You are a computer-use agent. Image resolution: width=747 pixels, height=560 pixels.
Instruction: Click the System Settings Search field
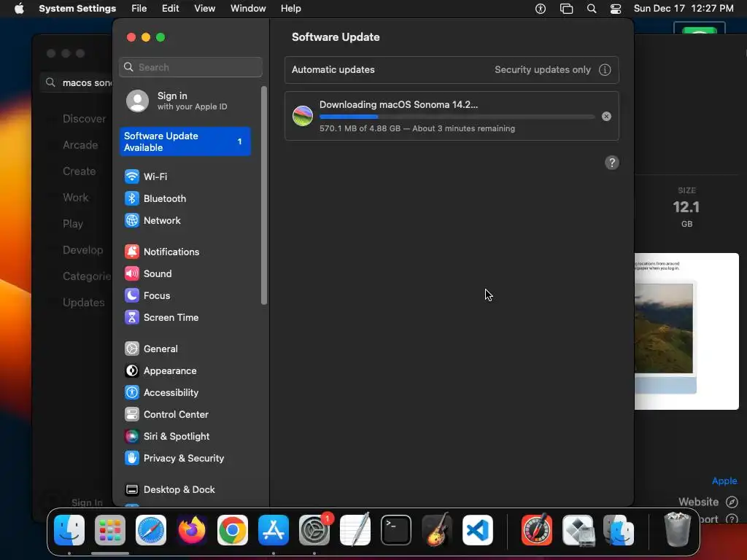click(x=190, y=67)
